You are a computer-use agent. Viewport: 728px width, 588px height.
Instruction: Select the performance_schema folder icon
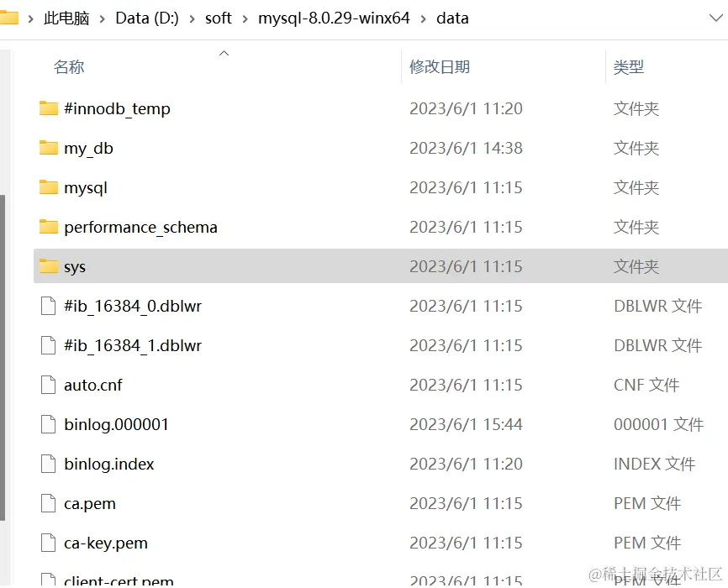48,227
